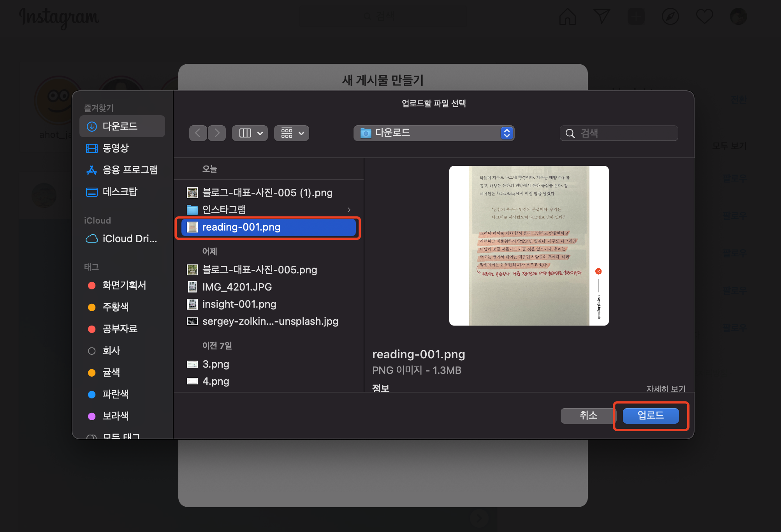Select the sergey-zolkin unsplash jpg file
This screenshot has height=532, width=781.
pos(269,321)
